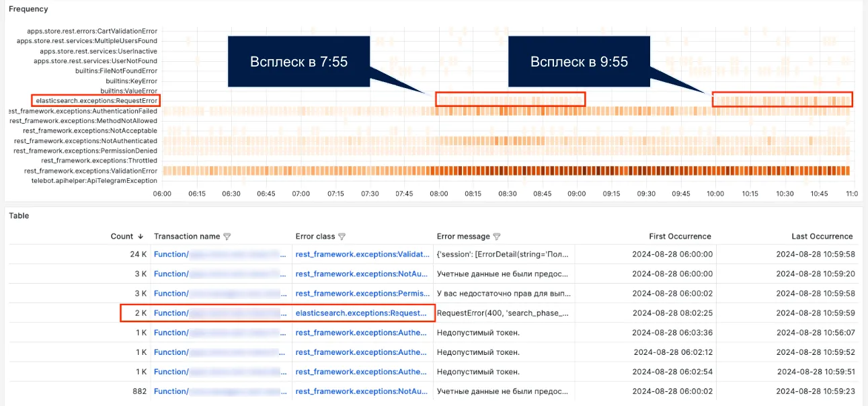Select the PermissionDenied heatmap axis label
868x406 pixels.
click(85, 151)
